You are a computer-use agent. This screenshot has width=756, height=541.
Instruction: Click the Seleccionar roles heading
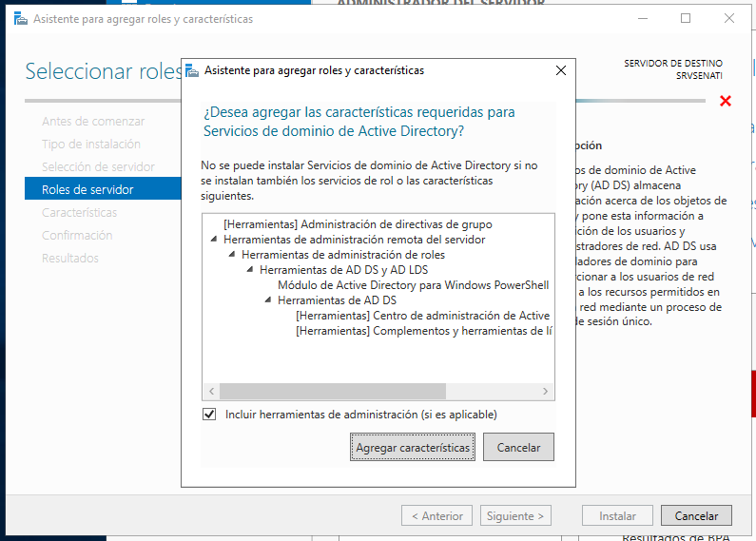point(104,71)
